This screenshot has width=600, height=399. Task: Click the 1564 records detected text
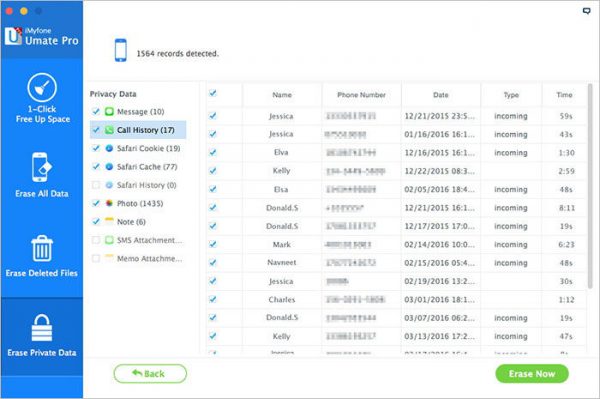[178, 54]
